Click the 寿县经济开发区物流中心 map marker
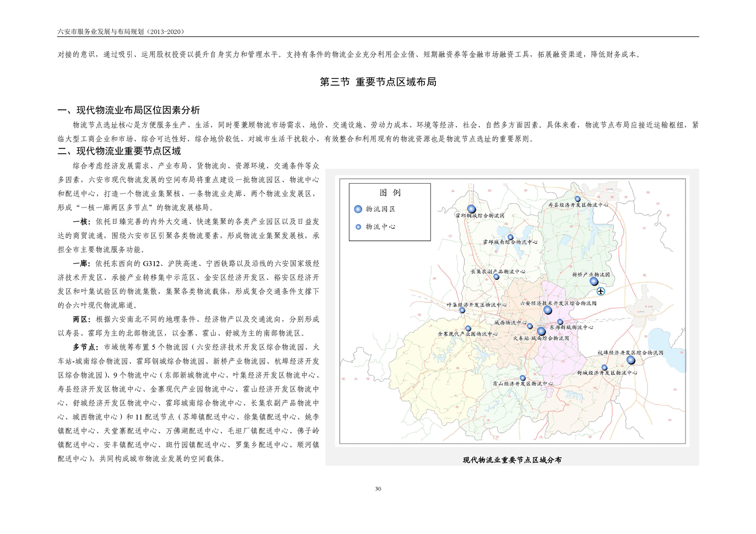Screen dimensions: 756x534 [x=577, y=199]
